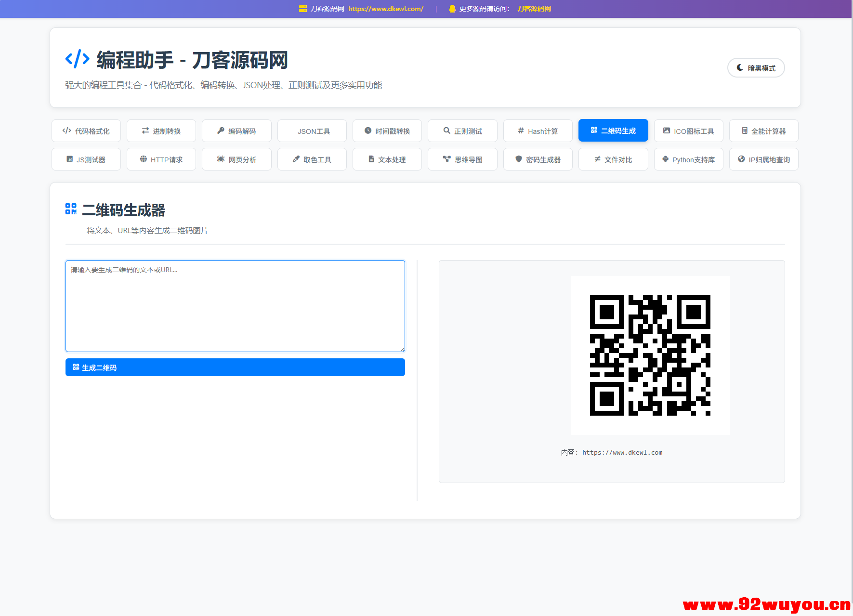Open the IP归属地查询 tool
853x616 pixels.
(763, 159)
